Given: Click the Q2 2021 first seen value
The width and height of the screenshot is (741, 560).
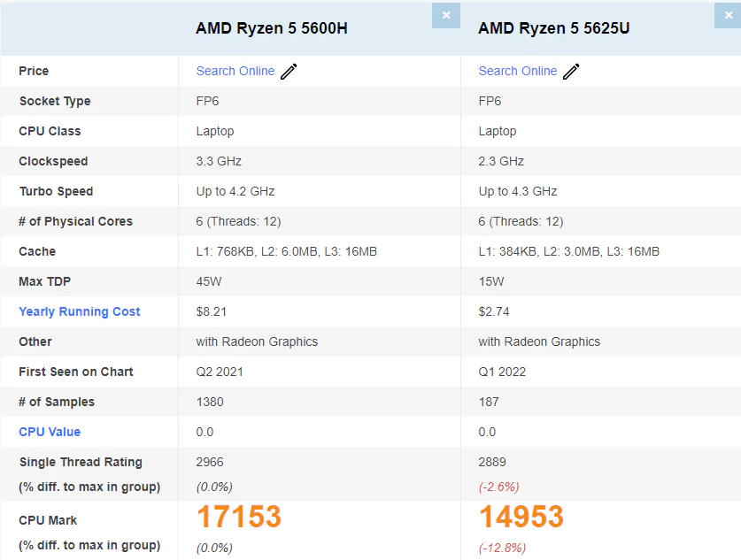Looking at the screenshot, I should click(x=220, y=372).
